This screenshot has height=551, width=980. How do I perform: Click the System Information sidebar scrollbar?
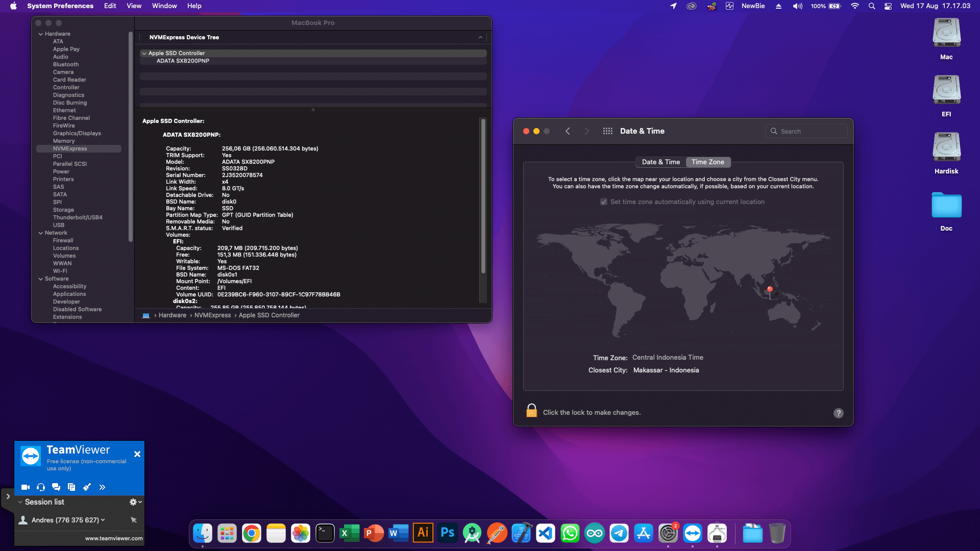pyautogui.click(x=131, y=137)
